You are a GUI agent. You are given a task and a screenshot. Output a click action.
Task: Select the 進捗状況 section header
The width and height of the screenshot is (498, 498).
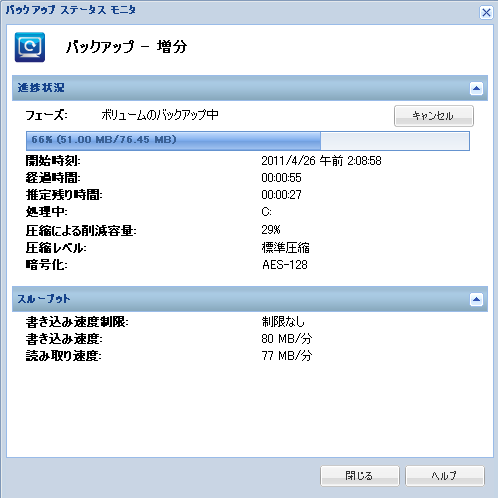[250, 88]
